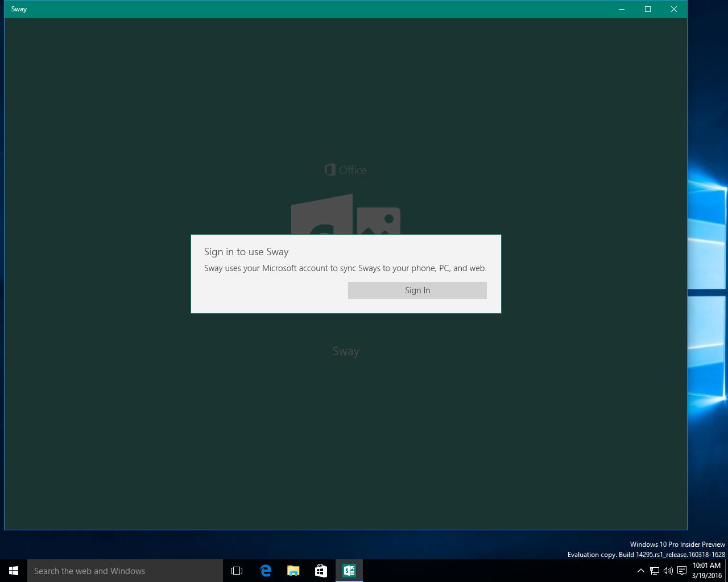728x582 pixels.
Task: Open the Store app on the taskbar
Action: 321,571
